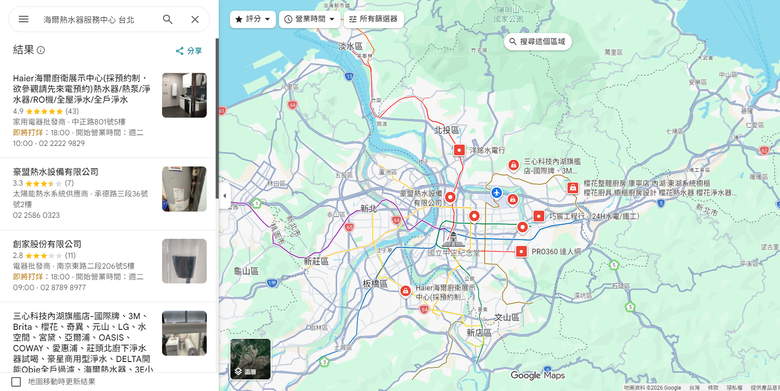Open 三心科技內湖旗艦店 result listing

tap(107, 337)
